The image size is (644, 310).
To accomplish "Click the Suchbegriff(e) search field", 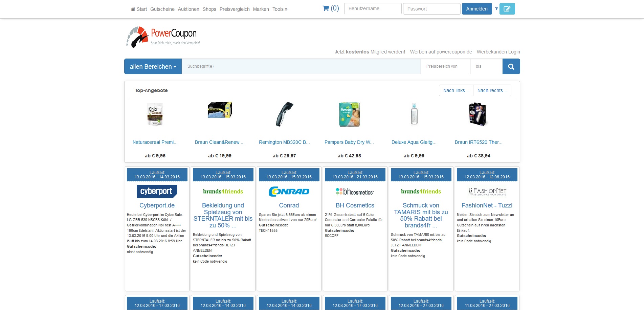I will pyautogui.click(x=301, y=66).
